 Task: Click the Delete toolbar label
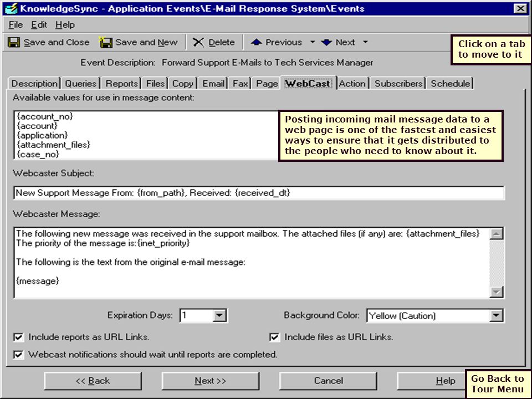click(x=222, y=43)
